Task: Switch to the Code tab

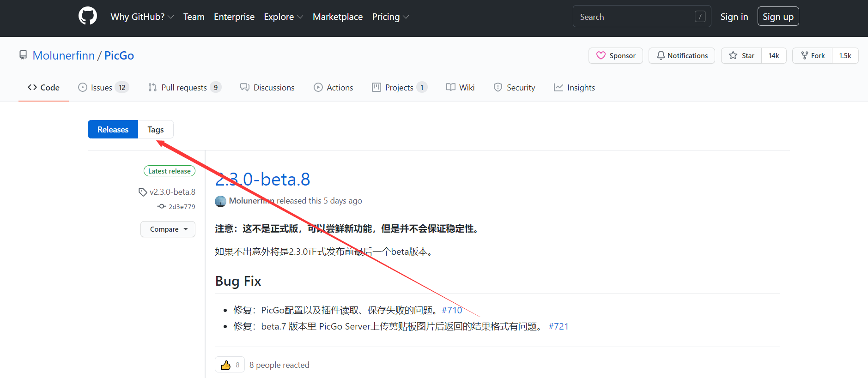Action: tap(43, 87)
